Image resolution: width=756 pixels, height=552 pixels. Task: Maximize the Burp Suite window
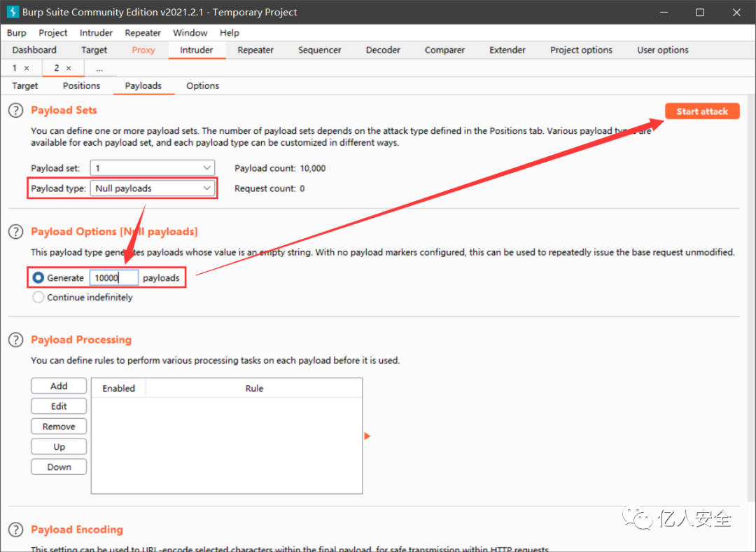click(x=700, y=12)
